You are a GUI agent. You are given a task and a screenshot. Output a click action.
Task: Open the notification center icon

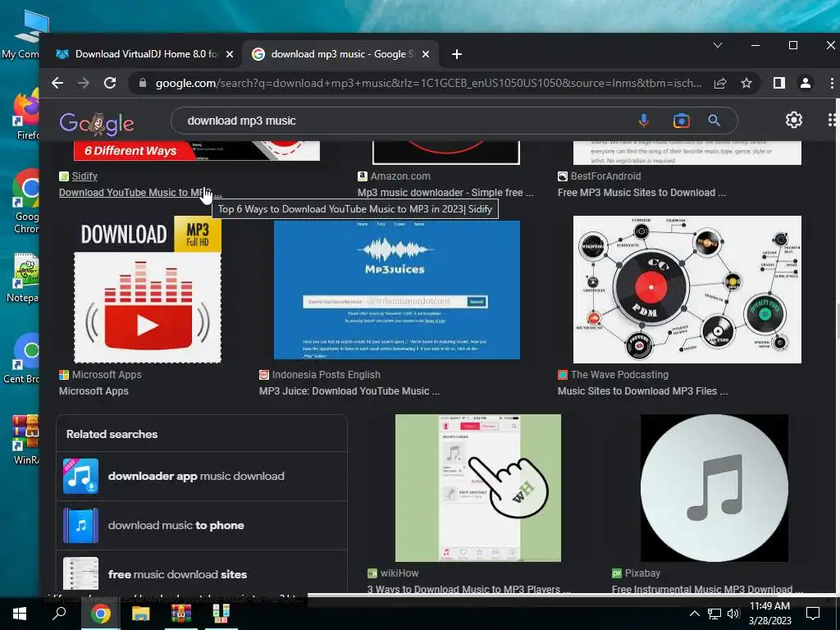coord(813,614)
